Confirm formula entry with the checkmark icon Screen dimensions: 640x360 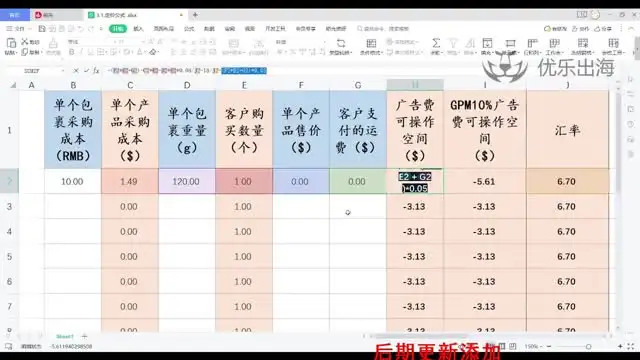pyautogui.click(x=86, y=71)
